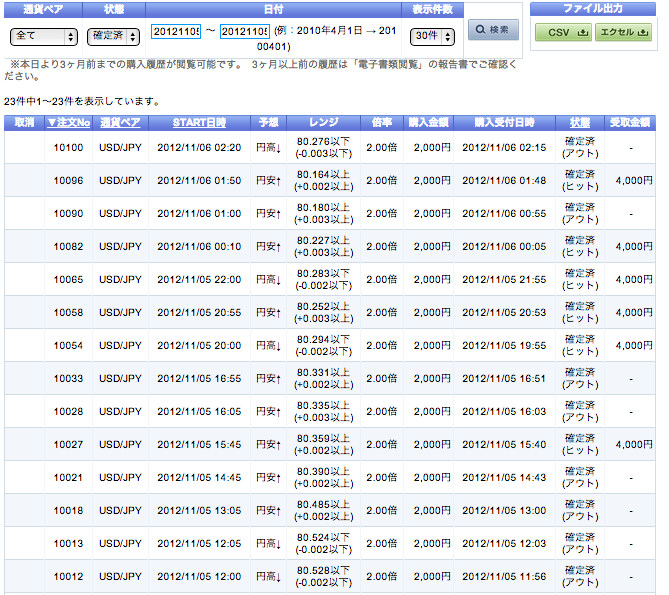Viewport: 669px width, 595px height.
Task: Click the 円安↑ prediction of order 10021
Action: (268, 478)
